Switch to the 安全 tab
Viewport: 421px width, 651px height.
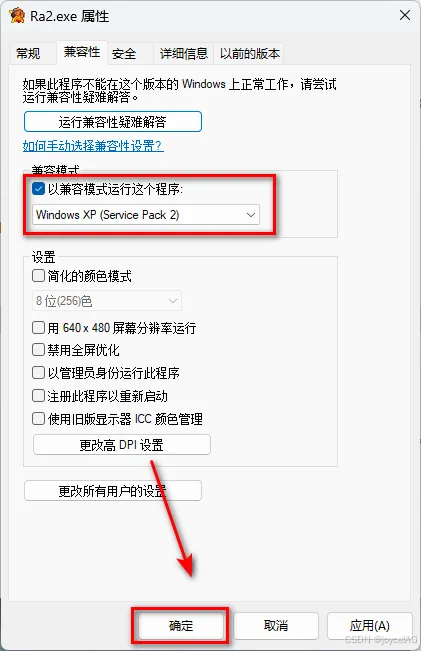[x=124, y=54]
